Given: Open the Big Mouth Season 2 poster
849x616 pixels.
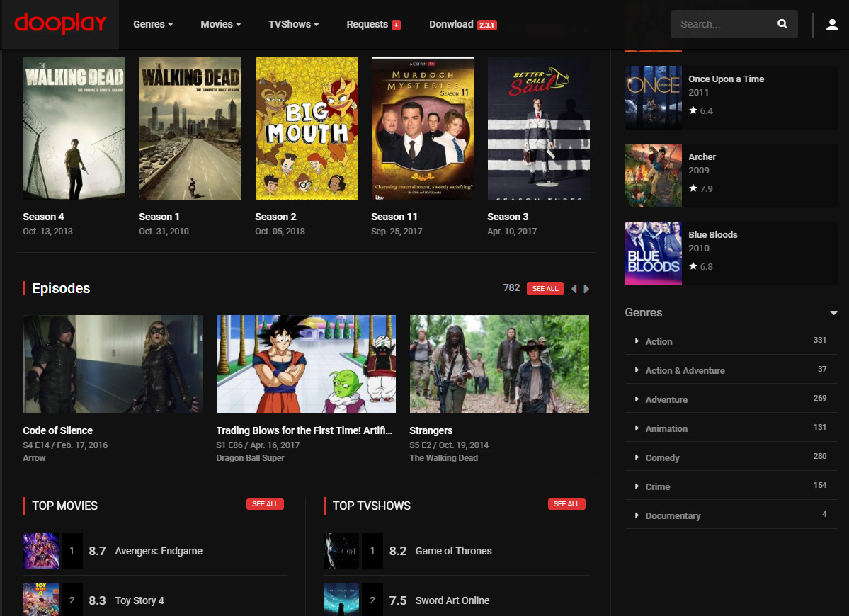Looking at the screenshot, I should pyautogui.click(x=306, y=128).
